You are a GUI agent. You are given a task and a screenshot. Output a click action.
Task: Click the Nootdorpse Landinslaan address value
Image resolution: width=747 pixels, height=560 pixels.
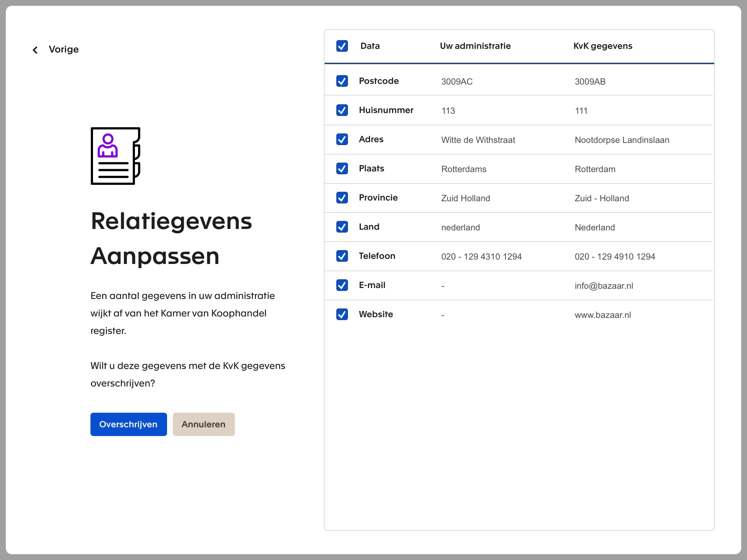coord(622,140)
